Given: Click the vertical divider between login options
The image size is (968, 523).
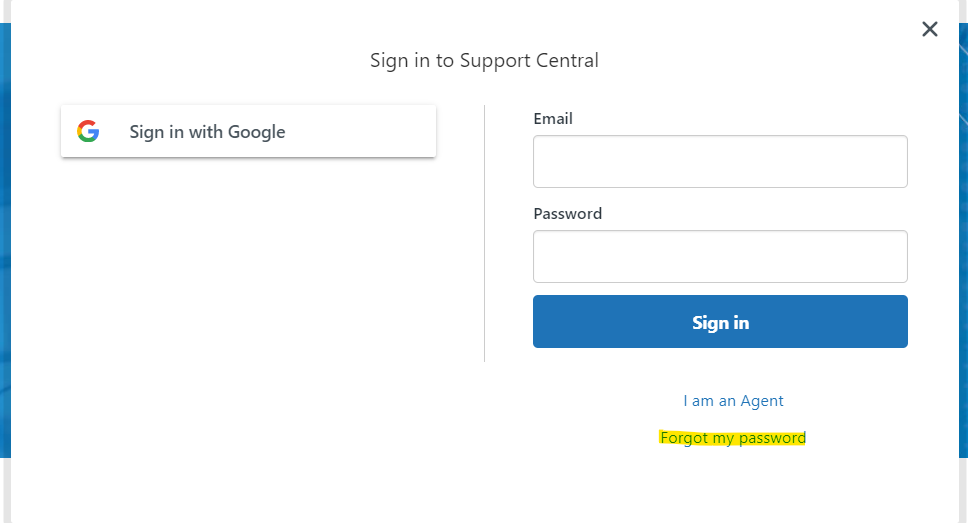Looking at the screenshot, I should point(485,233).
